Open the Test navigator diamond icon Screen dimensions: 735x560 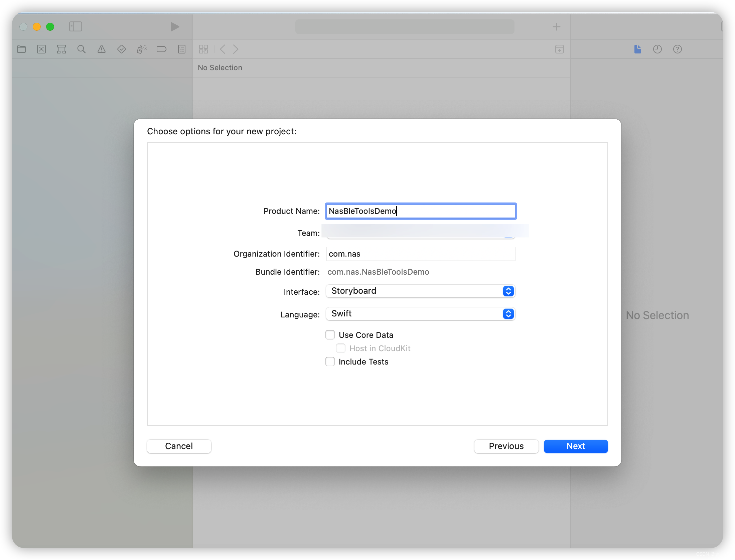coord(121,49)
